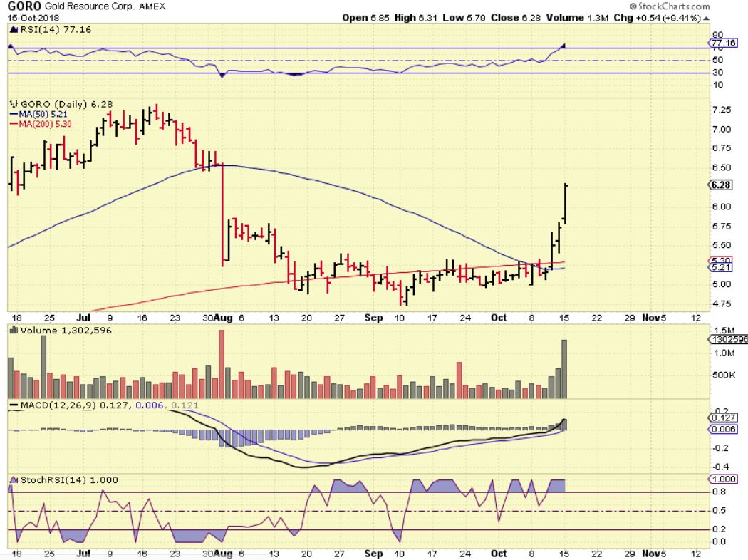
Task: Click 'Aug' on the price panel date axis
Action: point(223,318)
